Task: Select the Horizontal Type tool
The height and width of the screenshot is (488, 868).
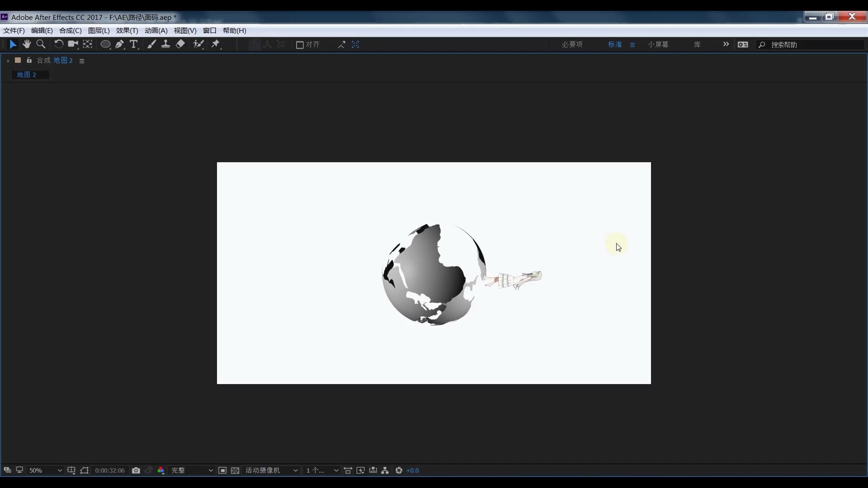Action: (x=134, y=44)
